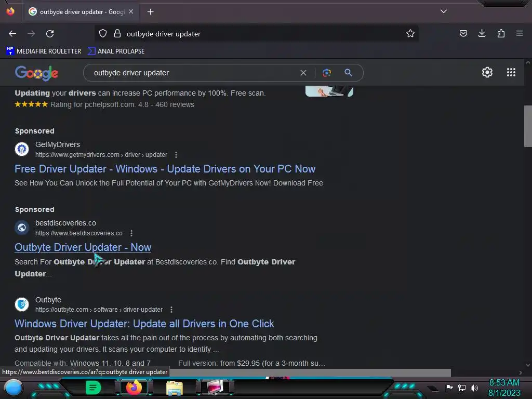
Task: Open the three-dot menu beside outbyte.com URL
Action: (171, 310)
